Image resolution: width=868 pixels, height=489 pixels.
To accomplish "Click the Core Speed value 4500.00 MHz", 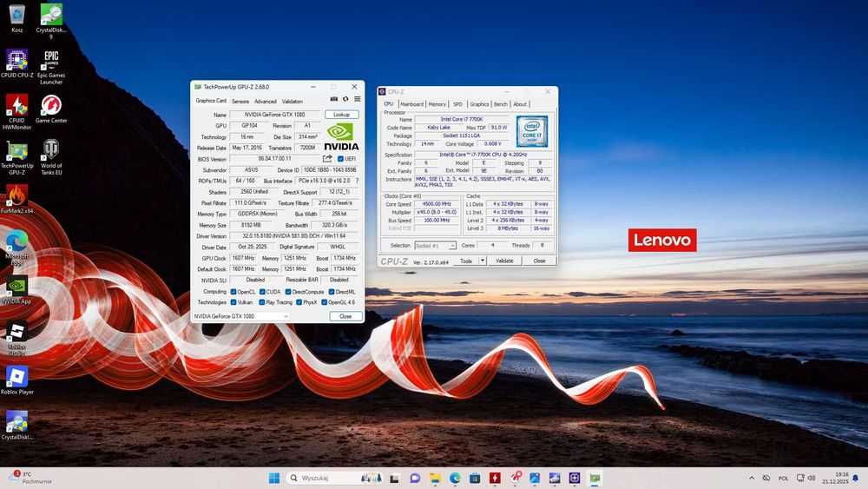I will (x=437, y=204).
